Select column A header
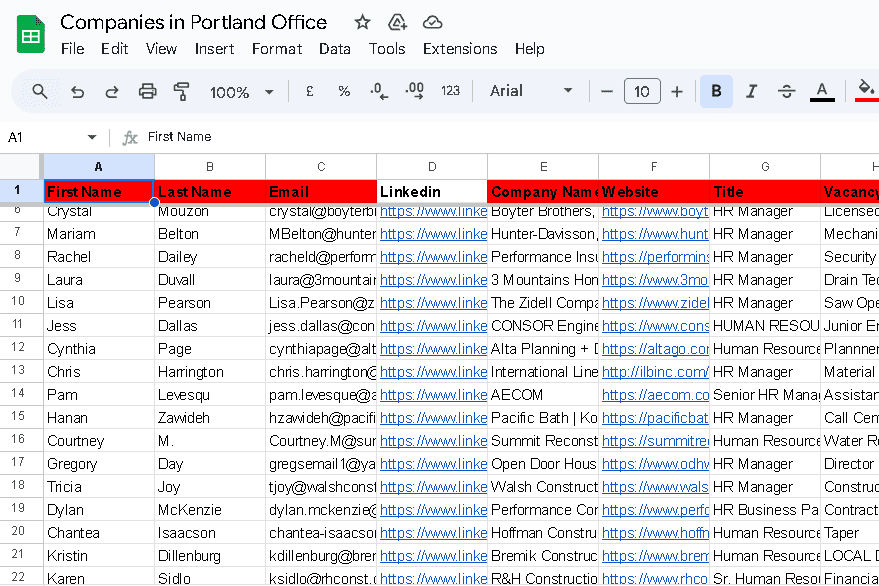The width and height of the screenshot is (879, 586). tap(99, 167)
